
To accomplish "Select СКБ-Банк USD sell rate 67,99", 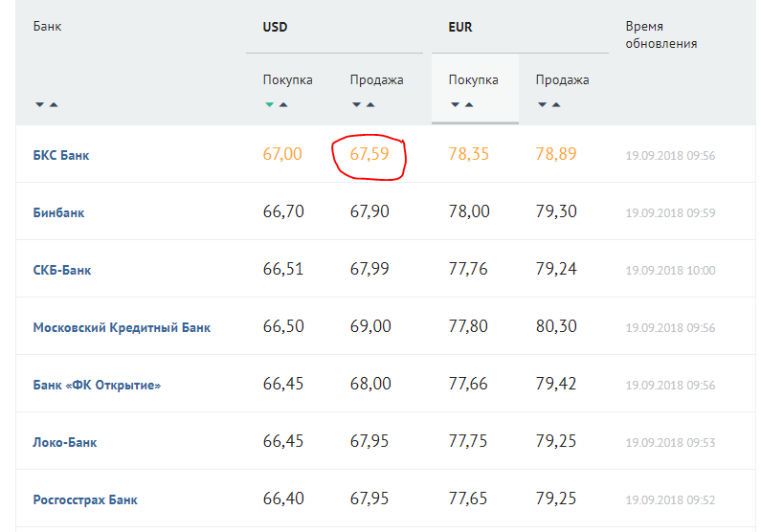I will pos(369,269).
